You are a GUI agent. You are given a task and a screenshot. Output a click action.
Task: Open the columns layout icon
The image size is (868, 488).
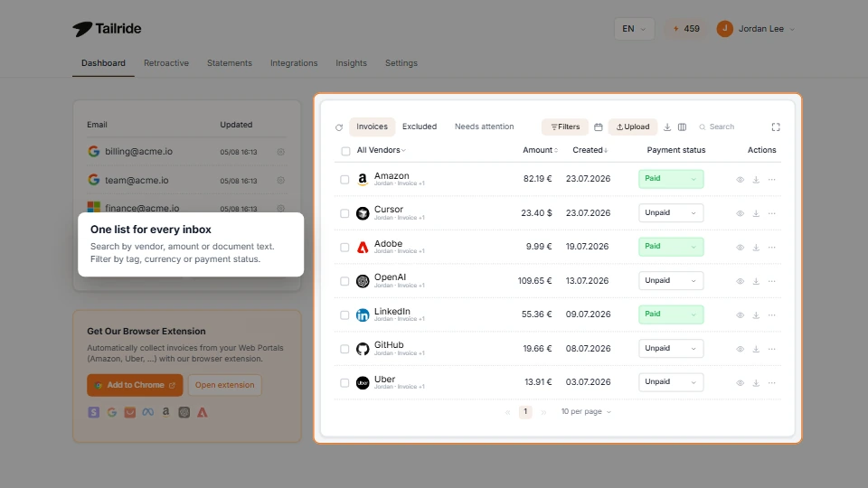(682, 127)
